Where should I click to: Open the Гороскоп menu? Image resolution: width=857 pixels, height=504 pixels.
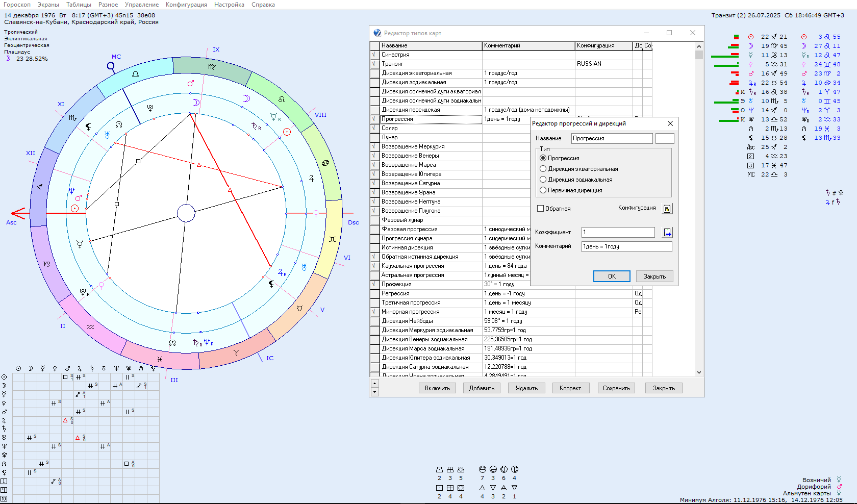click(17, 5)
